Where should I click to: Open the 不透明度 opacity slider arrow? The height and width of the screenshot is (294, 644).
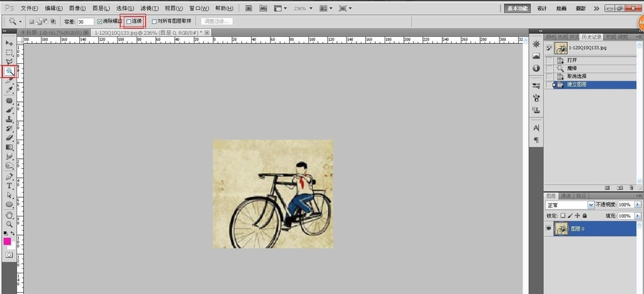tap(638, 205)
